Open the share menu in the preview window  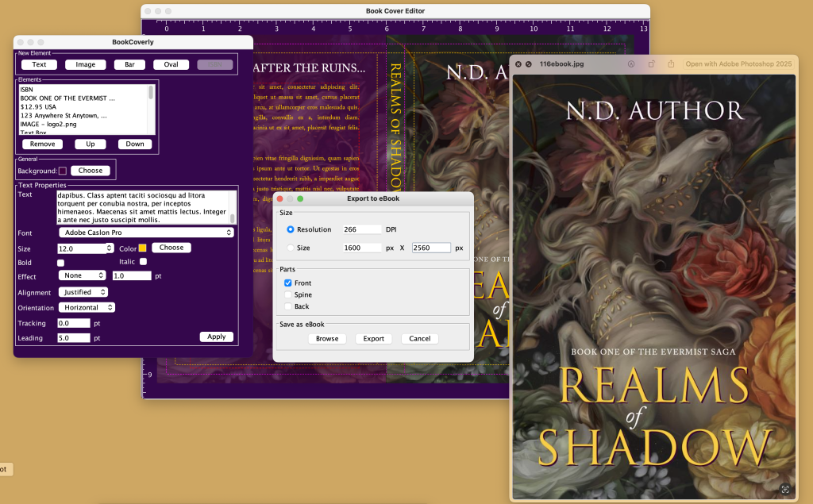tap(671, 63)
